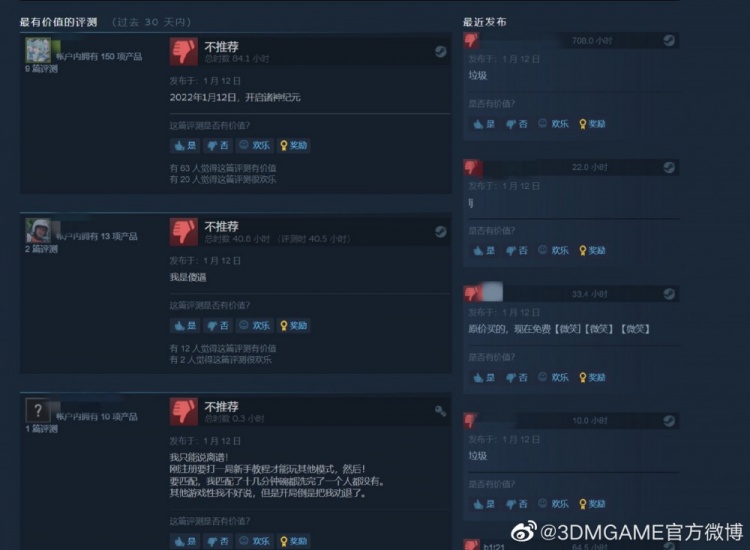Vote 是 (helpful) on the 708.0-hour 垃圾 review
This screenshot has width=750, height=550.
(484, 124)
